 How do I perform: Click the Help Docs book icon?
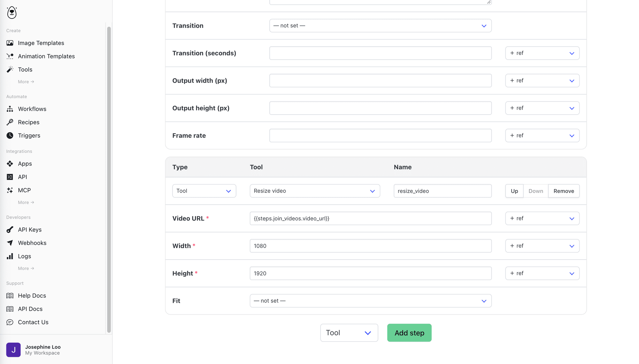pyautogui.click(x=10, y=296)
